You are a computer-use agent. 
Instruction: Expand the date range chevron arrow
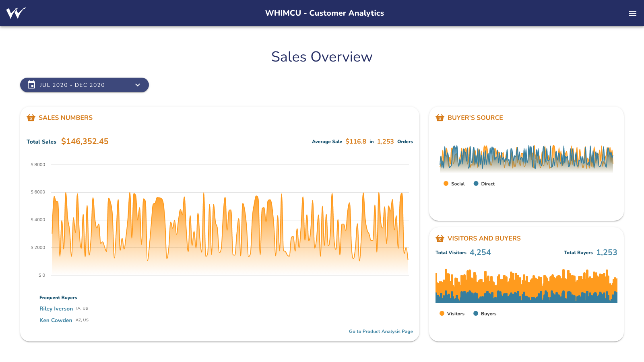click(x=138, y=85)
